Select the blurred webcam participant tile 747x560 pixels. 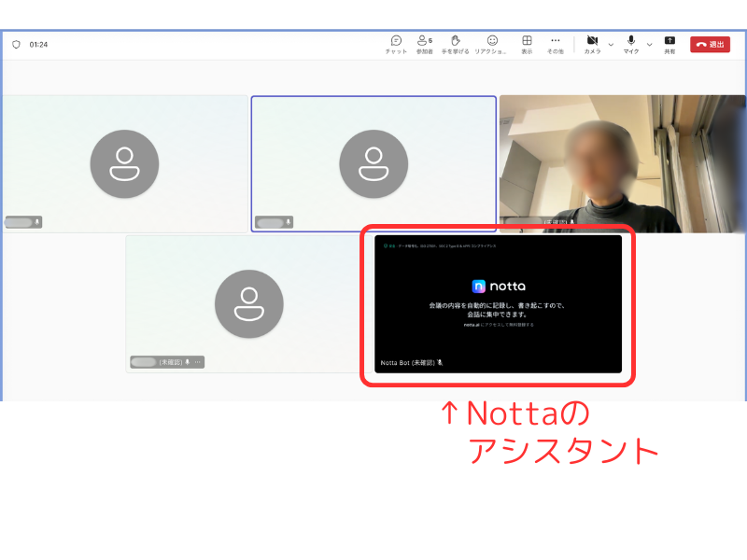point(622,163)
